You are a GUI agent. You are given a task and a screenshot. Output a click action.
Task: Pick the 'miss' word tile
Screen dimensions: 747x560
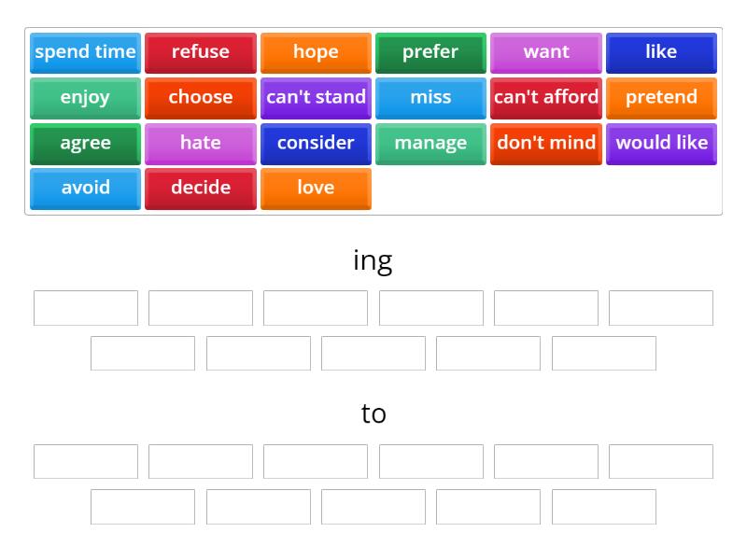click(x=430, y=97)
